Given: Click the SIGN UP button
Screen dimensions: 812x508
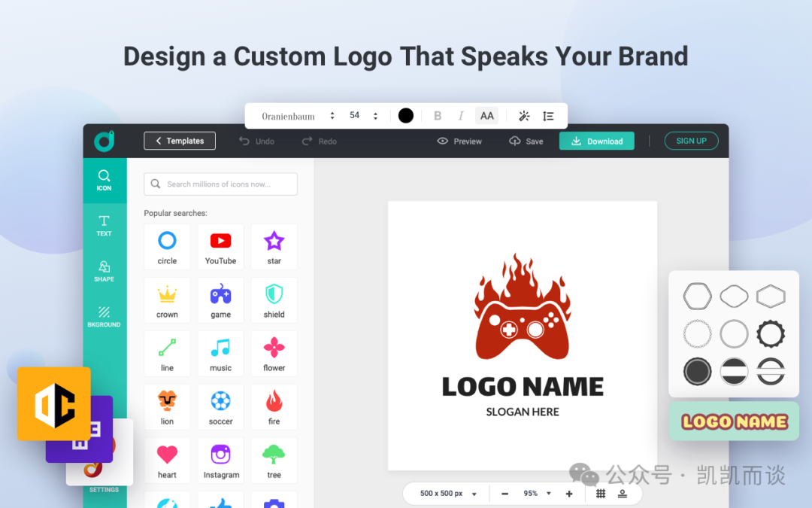Looking at the screenshot, I should coord(692,141).
